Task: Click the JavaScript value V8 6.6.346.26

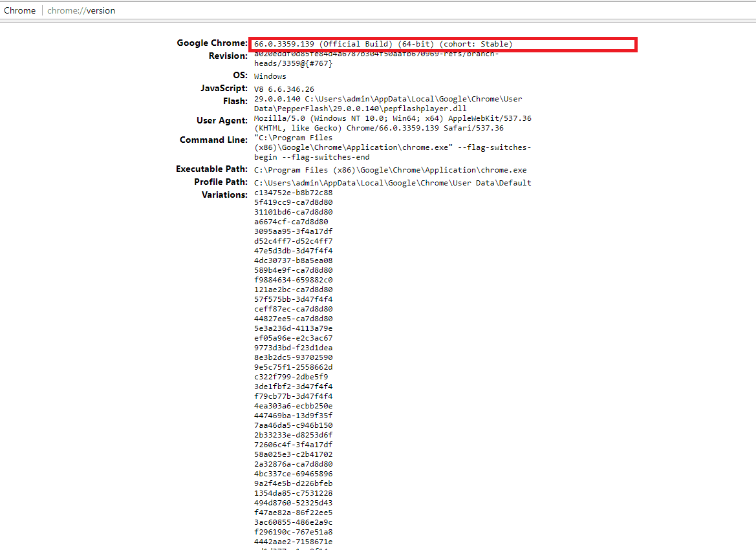Action: click(284, 89)
